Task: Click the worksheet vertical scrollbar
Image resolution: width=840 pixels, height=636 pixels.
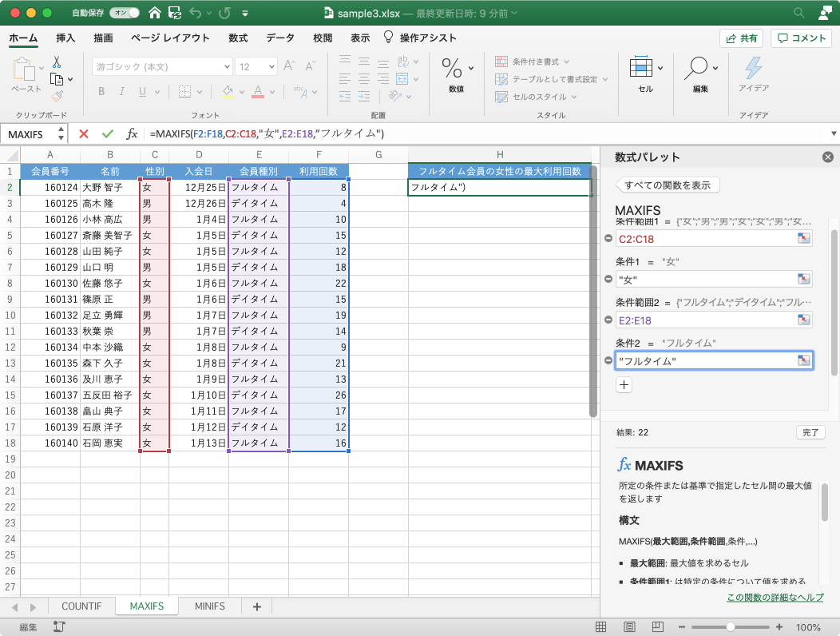Action: [x=593, y=292]
